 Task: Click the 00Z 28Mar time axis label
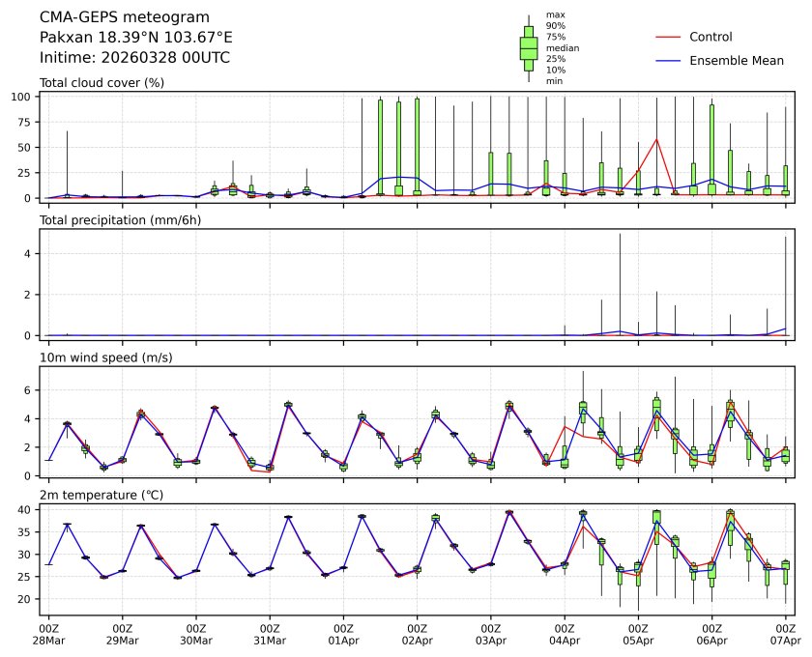pos(48,634)
